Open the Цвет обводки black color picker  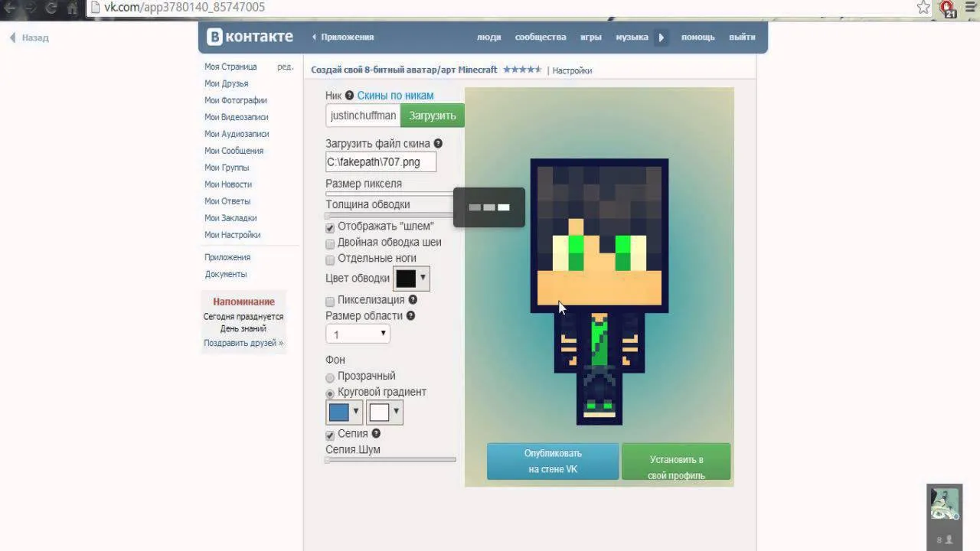[x=411, y=278]
